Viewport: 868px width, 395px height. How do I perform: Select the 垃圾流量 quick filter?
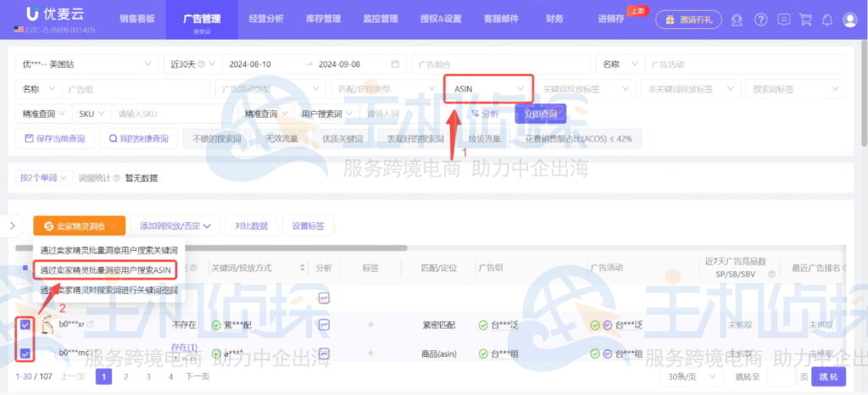[x=484, y=139]
